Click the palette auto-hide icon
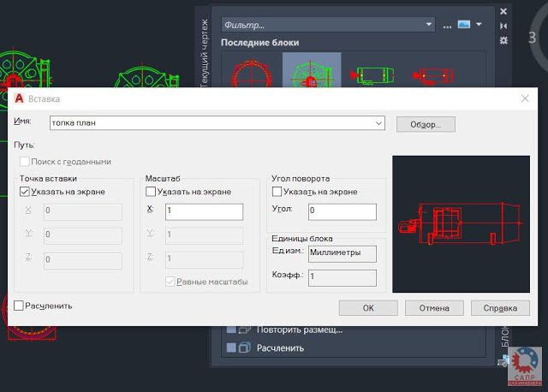This screenshot has height=392, width=548. 503,27
